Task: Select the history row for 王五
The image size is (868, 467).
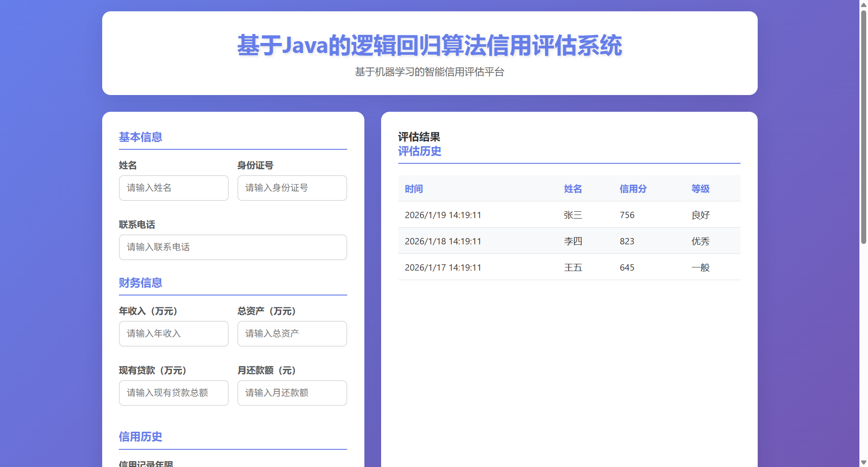Action: (x=569, y=267)
